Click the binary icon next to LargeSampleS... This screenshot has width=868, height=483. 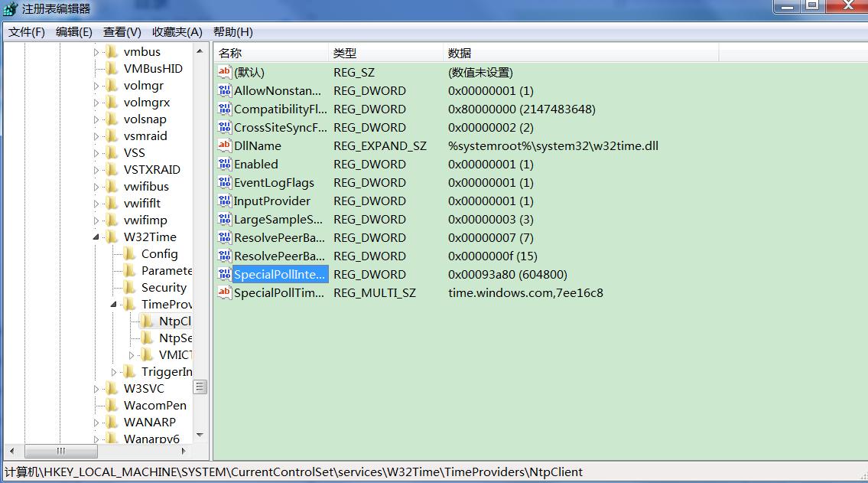pyautogui.click(x=225, y=219)
